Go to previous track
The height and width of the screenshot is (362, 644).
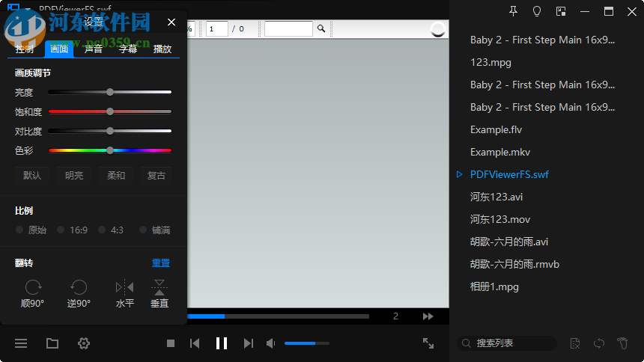[195, 343]
